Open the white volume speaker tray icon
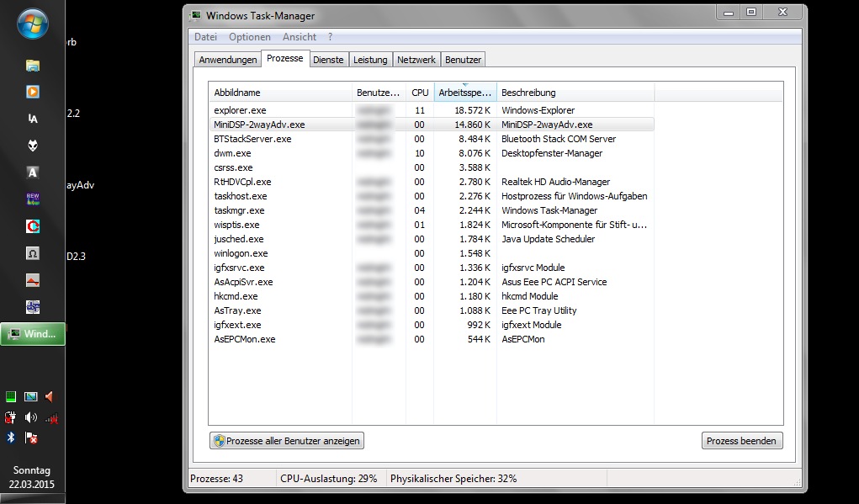859x504 pixels. coord(30,418)
